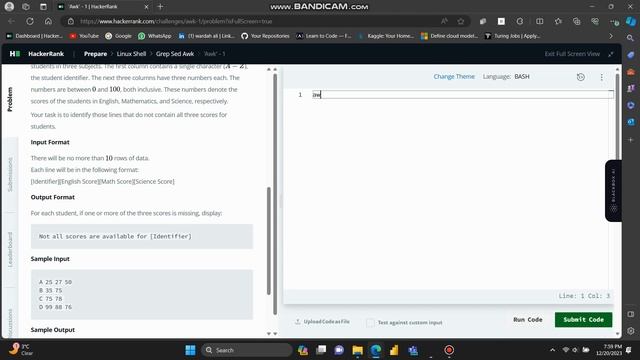Close the Awk - 1 HackerRank tab
The width and height of the screenshot is (640, 360).
click(147, 7)
